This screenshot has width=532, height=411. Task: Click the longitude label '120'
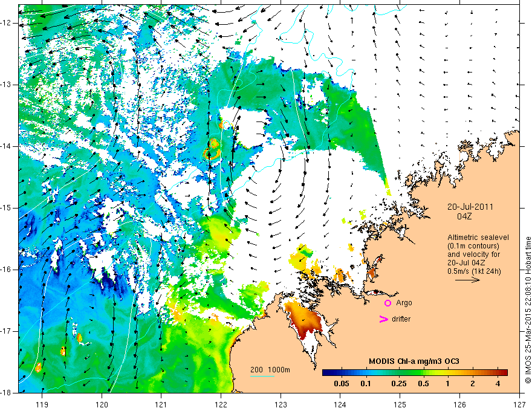coord(102,404)
